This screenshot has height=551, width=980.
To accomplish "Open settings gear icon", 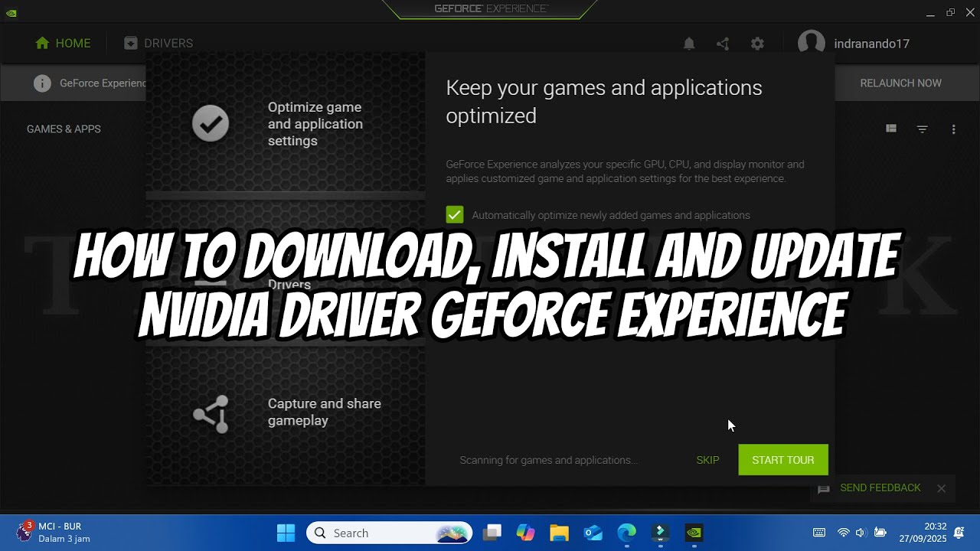I will click(x=757, y=44).
